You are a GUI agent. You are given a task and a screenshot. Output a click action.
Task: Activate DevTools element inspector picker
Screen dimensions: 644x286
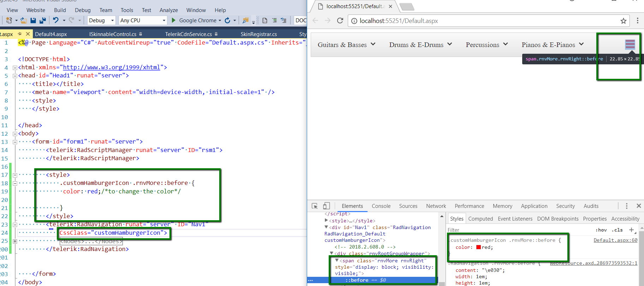point(315,206)
